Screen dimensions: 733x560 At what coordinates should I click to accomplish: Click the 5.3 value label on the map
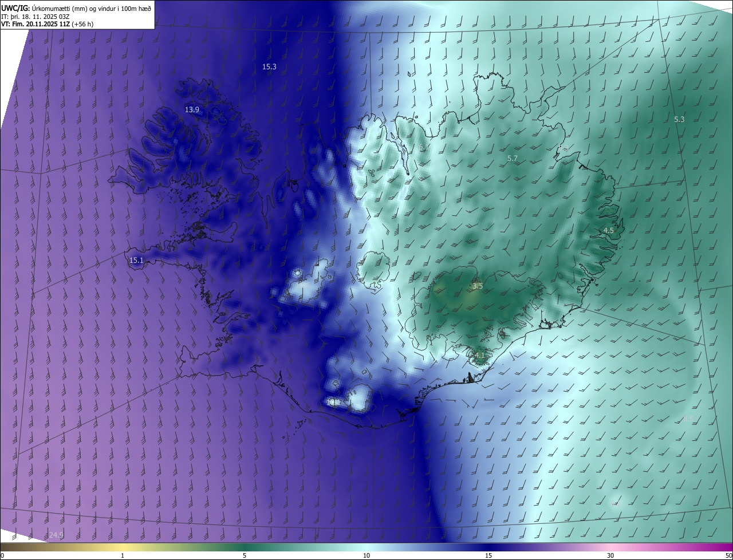679,120
